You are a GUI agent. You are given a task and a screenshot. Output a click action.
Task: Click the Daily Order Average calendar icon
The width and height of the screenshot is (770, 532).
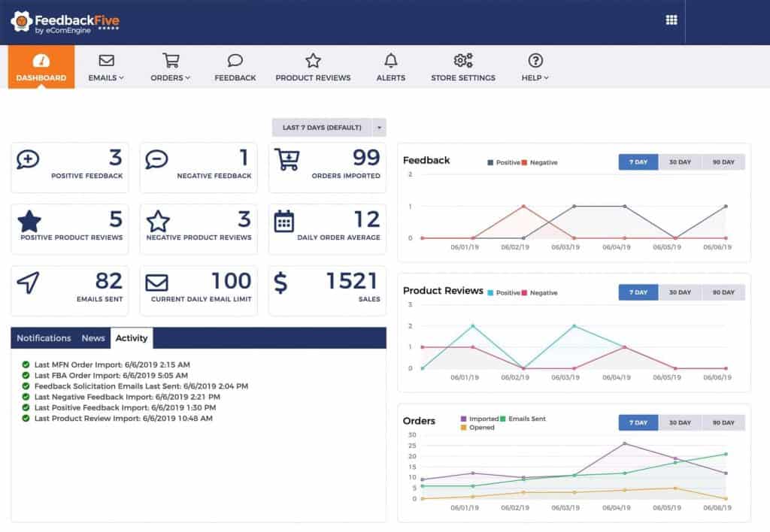tap(283, 221)
